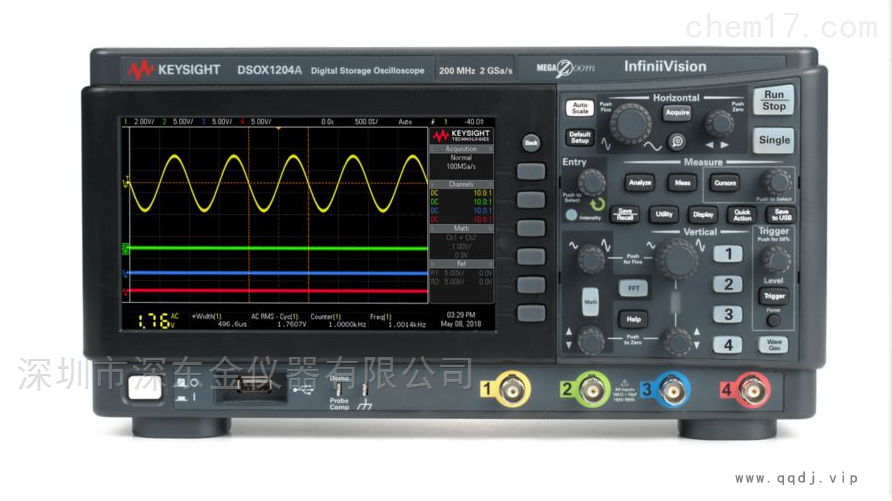Image resolution: width=892 pixels, height=501 pixels.
Task: Switch the white power button
Action: 145,387
